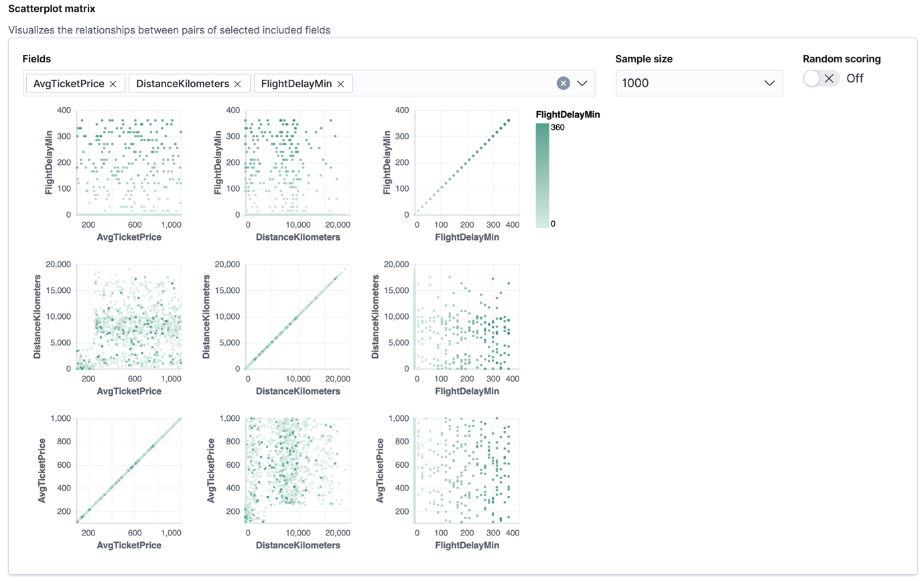This screenshot has height=581, width=924.
Task: Click the chevron in the Fields selector
Action: coord(582,83)
